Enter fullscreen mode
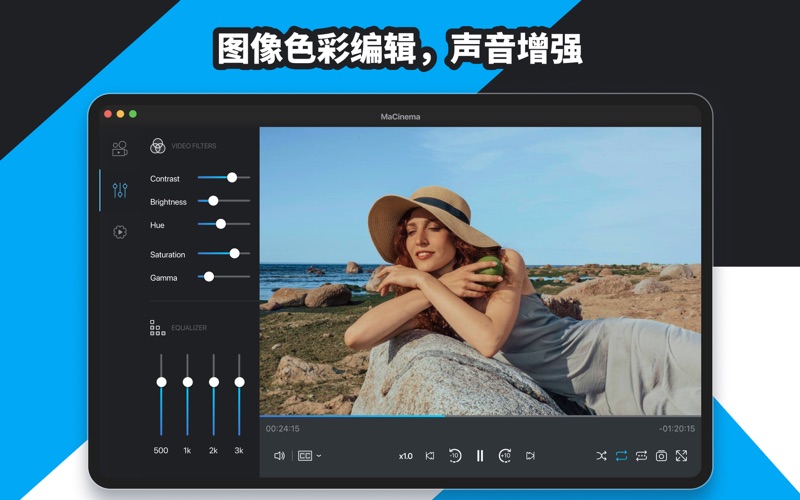This screenshot has height=500, width=800. coord(681,456)
